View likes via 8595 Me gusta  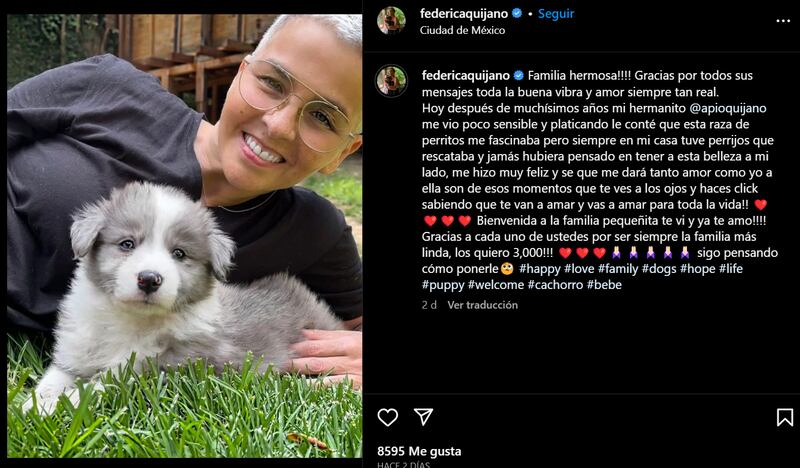tap(419, 451)
